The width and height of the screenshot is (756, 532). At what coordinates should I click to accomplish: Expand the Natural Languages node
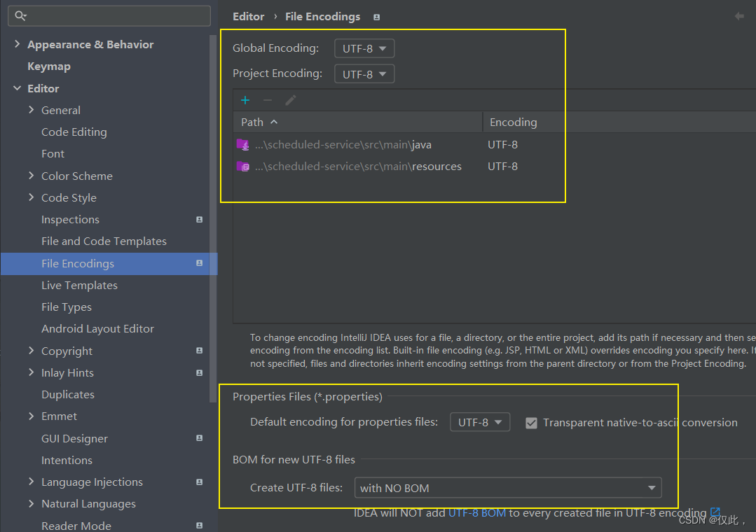coord(32,503)
